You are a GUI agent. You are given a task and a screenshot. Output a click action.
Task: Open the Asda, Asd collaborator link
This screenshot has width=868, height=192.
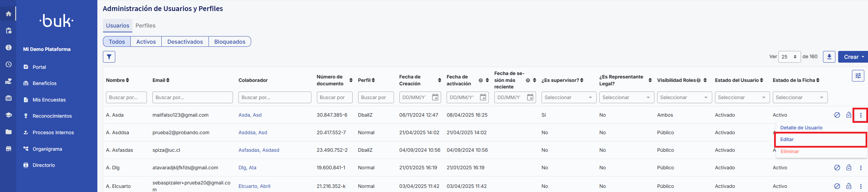coord(250,115)
